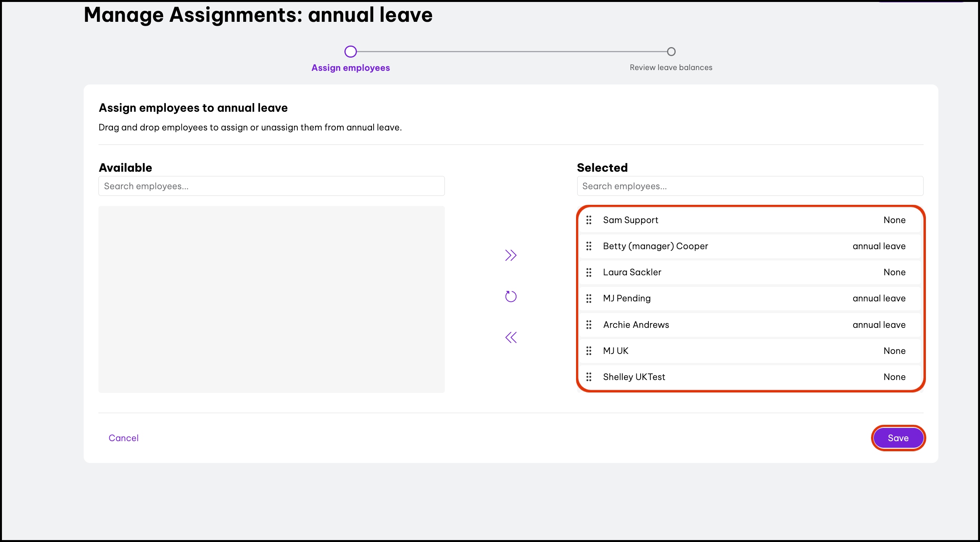
Task: Focus the Available search employees field
Action: (x=271, y=186)
